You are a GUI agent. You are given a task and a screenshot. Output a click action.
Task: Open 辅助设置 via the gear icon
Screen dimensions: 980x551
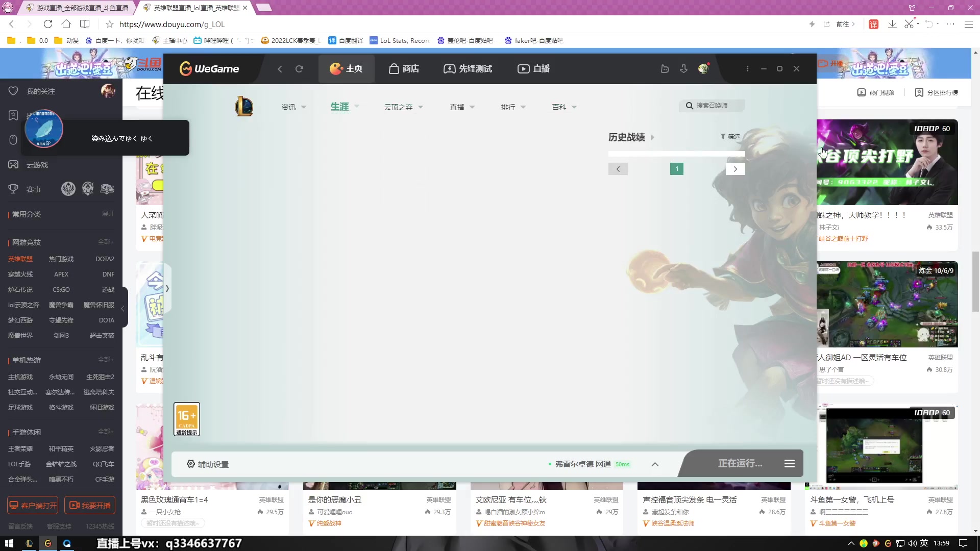click(191, 464)
